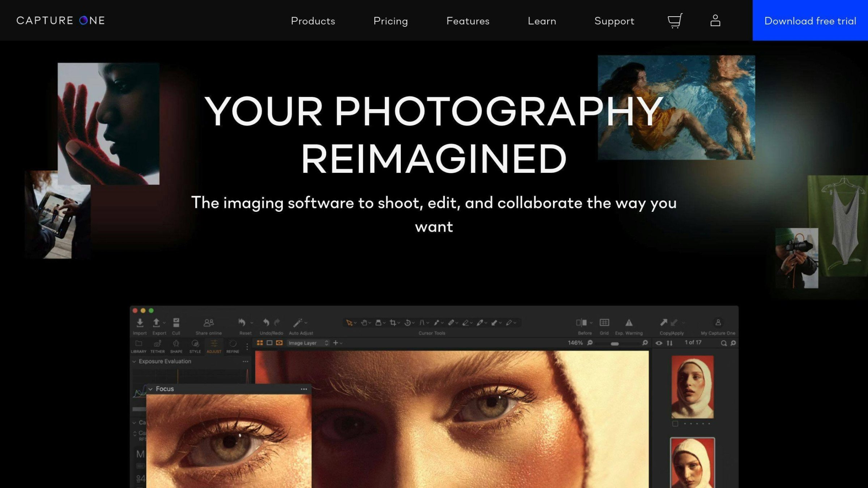Toggle the Grid overlay
This screenshot has width=868, height=488.
[x=604, y=322]
